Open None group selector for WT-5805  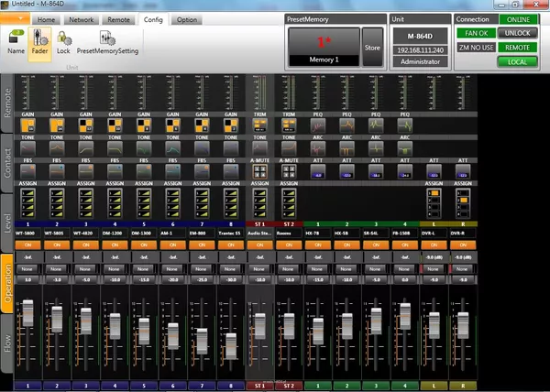click(x=56, y=269)
